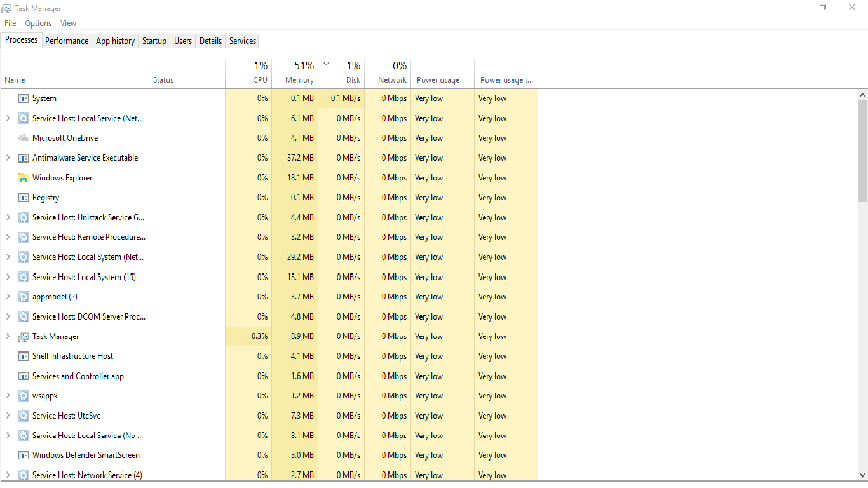This screenshot has width=868, height=488.
Task: Sort processes by CPU column
Action: pyautogui.click(x=248, y=74)
